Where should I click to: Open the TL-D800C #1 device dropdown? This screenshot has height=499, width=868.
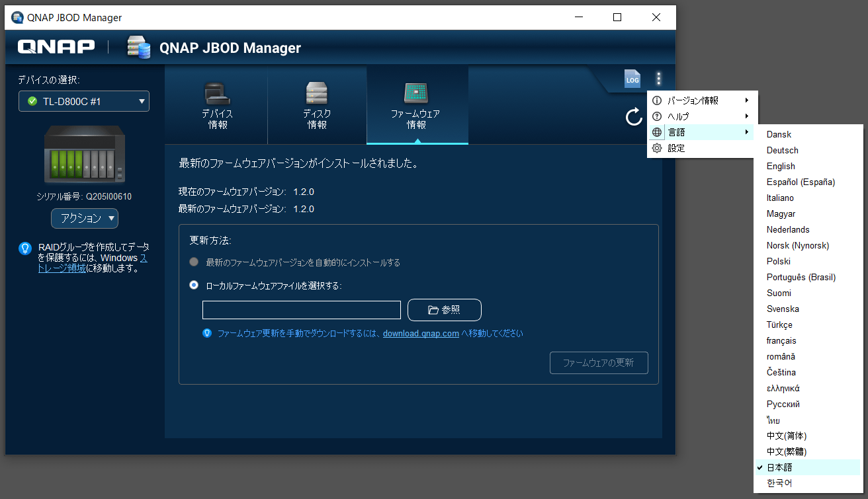click(84, 101)
